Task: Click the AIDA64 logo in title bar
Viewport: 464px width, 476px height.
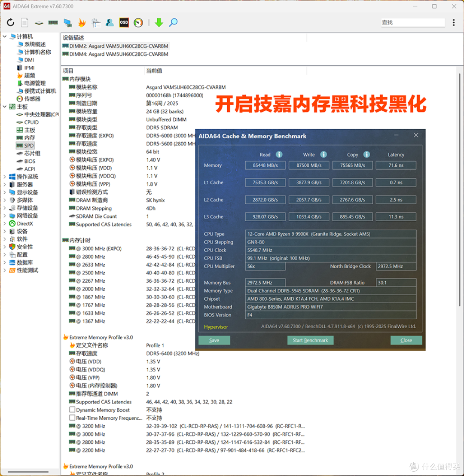Action: click(x=7, y=6)
